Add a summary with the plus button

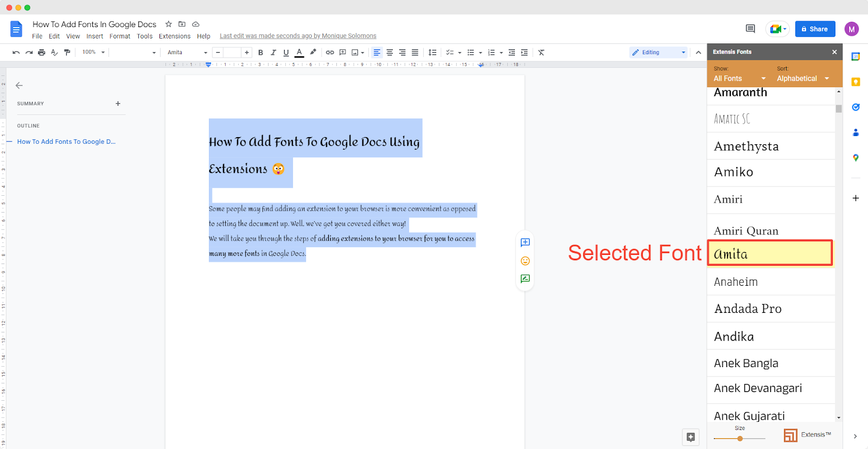(x=118, y=104)
